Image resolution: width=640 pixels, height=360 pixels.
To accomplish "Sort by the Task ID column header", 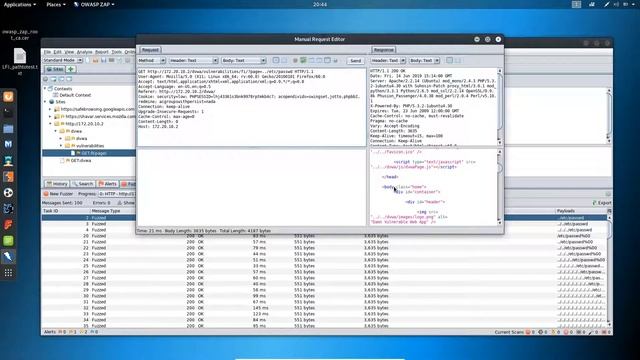I will pyautogui.click(x=65, y=211).
